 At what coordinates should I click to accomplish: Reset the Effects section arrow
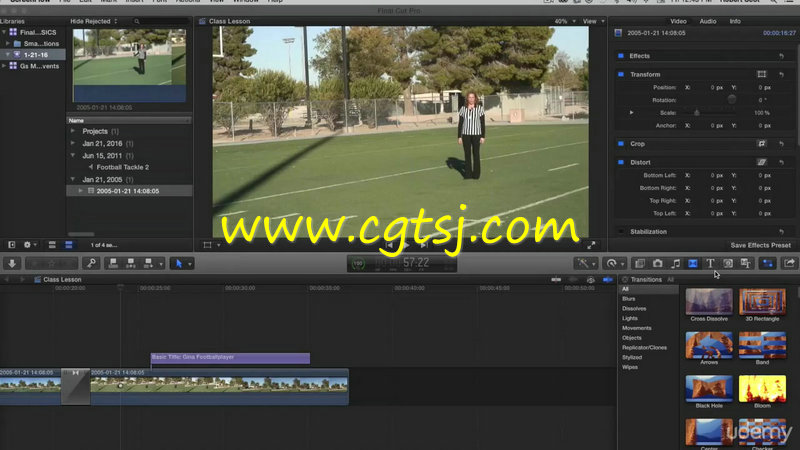[781, 56]
